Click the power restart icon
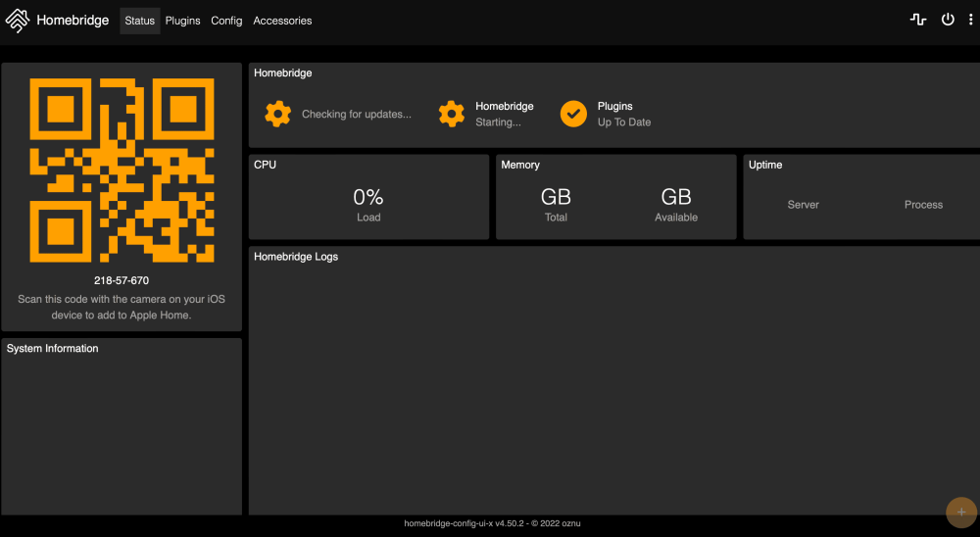The image size is (980, 537). 948,20
